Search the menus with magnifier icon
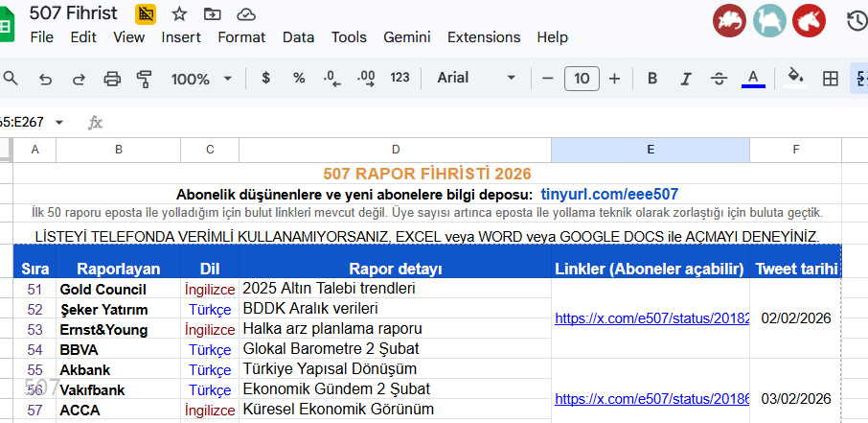The height and width of the screenshot is (423, 868). coord(11,78)
